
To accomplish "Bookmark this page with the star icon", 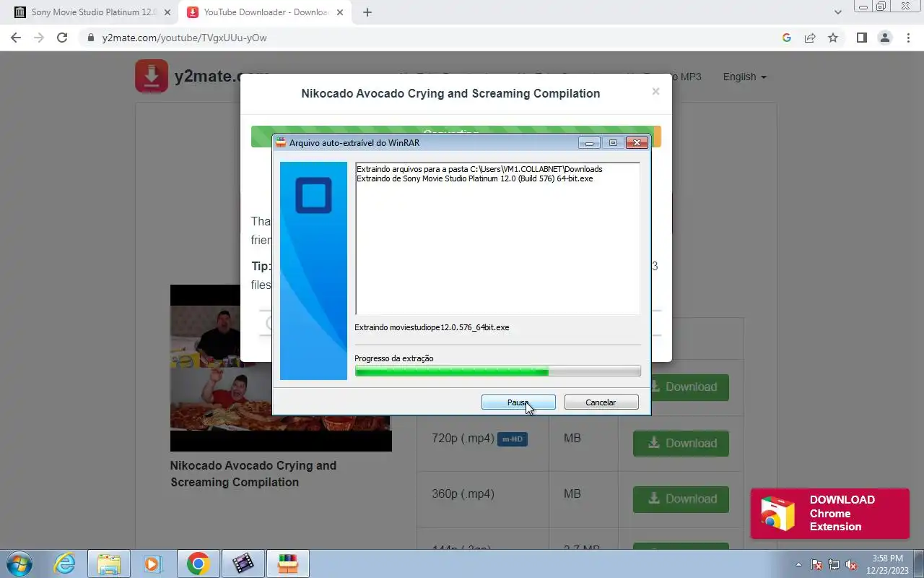I will [833, 38].
